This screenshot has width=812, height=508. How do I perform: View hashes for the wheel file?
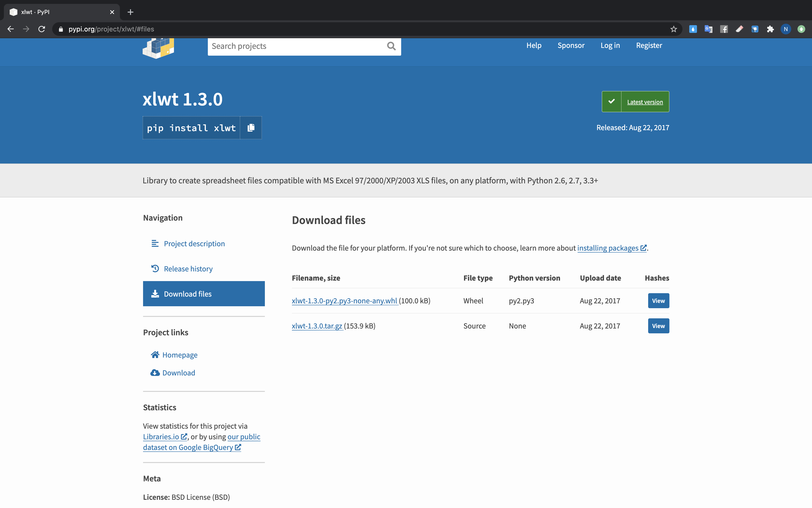pyautogui.click(x=658, y=301)
